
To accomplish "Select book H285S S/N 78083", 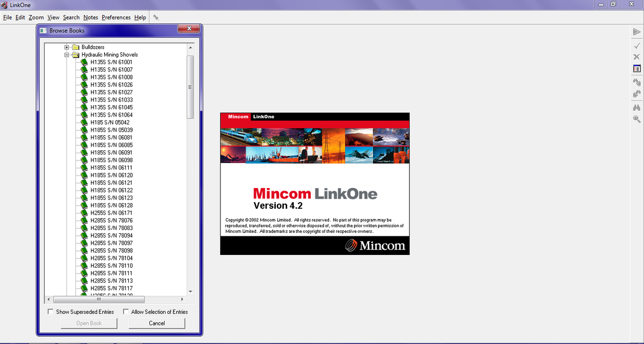I will tap(111, 228).
